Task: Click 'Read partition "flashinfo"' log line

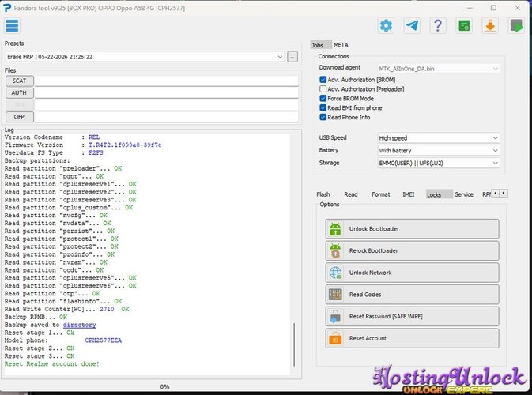Action: tap(63, 302)
